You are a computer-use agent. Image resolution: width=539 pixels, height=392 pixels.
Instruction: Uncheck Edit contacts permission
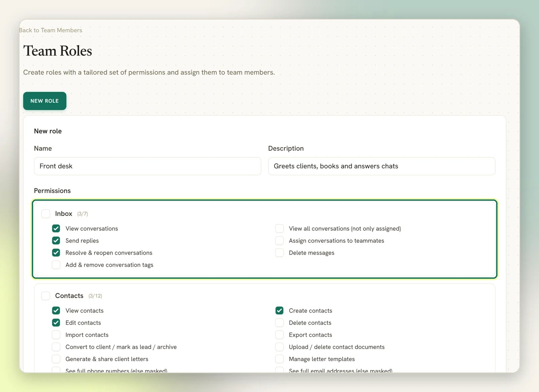[56, 323]
